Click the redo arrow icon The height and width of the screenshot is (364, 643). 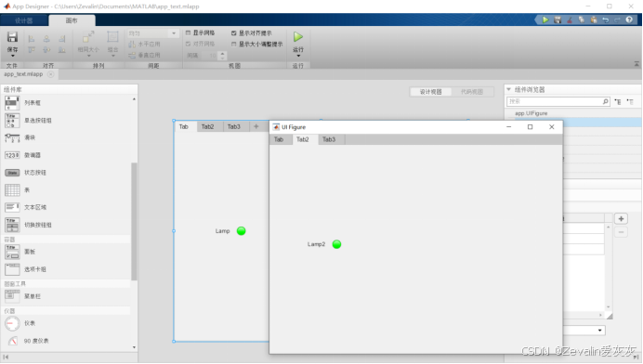617,19
